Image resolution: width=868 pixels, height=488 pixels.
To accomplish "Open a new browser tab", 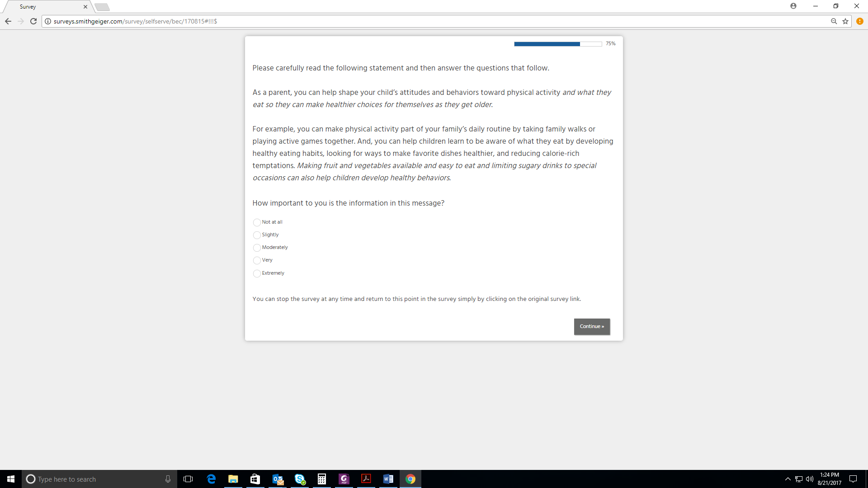I will pos(102,7).
